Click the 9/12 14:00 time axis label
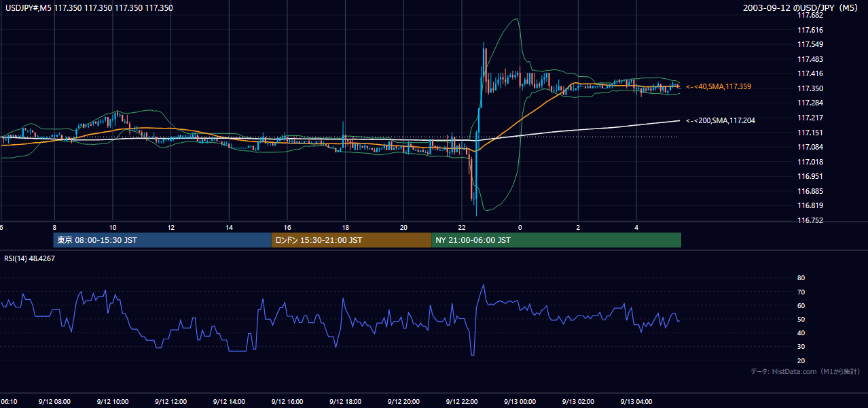The width and height of the screenshot is (868, 408). pyautogui.click(x=230, y=401)
